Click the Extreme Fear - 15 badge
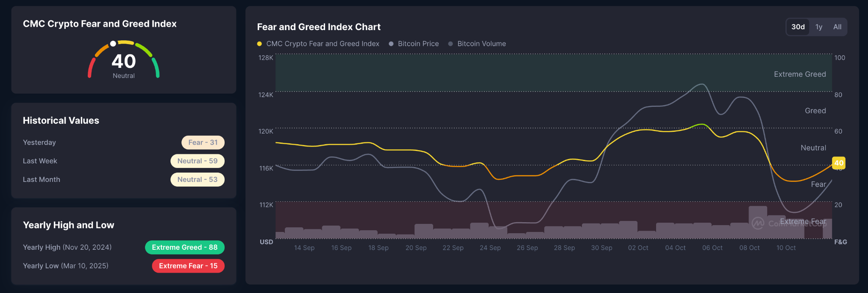Viewport: 868px width, 293px height. (x=188, y=266)
